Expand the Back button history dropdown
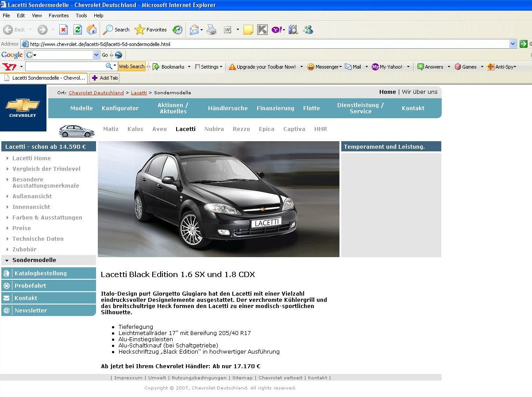 click(31, 30)
